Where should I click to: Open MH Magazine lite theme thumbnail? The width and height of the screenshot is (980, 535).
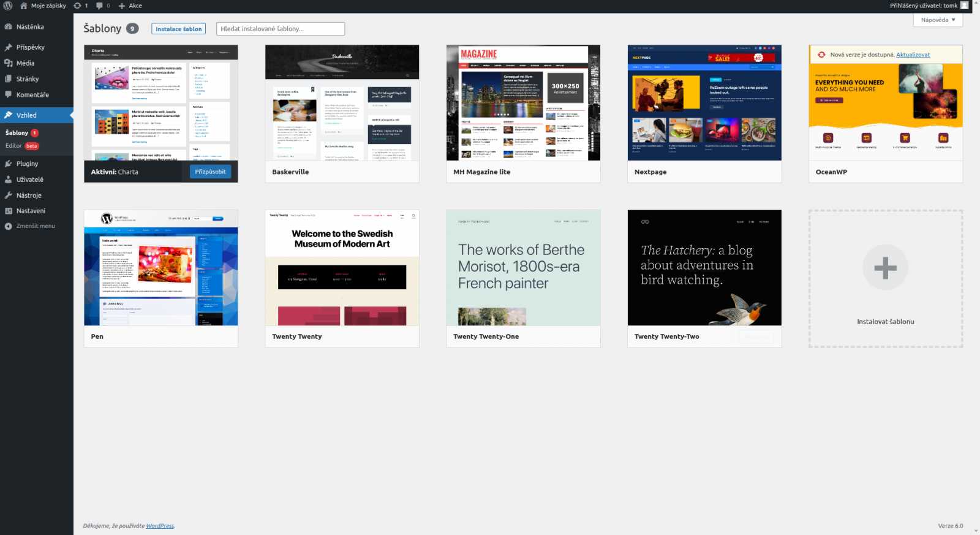coord(523,102)
